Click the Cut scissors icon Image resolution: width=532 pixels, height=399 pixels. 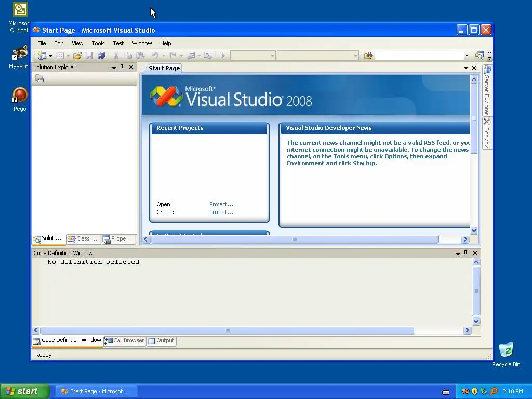point(116,56)
